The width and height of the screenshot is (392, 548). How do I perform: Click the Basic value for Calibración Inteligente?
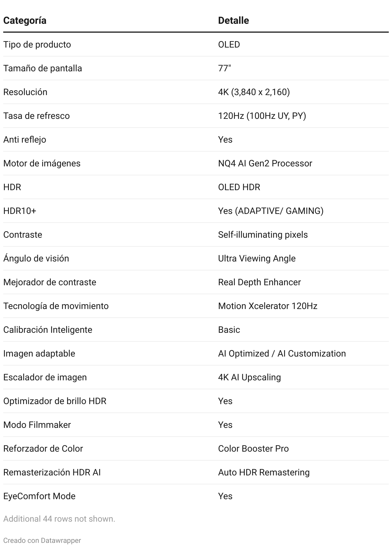229,330
